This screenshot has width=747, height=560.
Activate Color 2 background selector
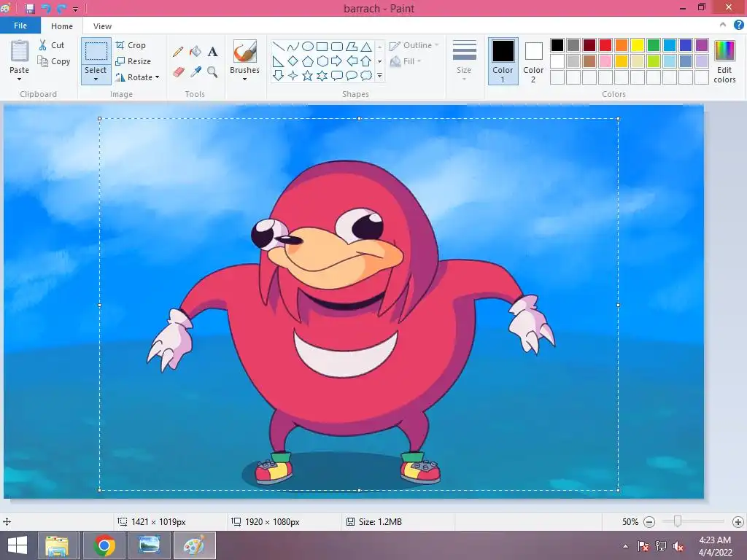click(x=533, y=61)
